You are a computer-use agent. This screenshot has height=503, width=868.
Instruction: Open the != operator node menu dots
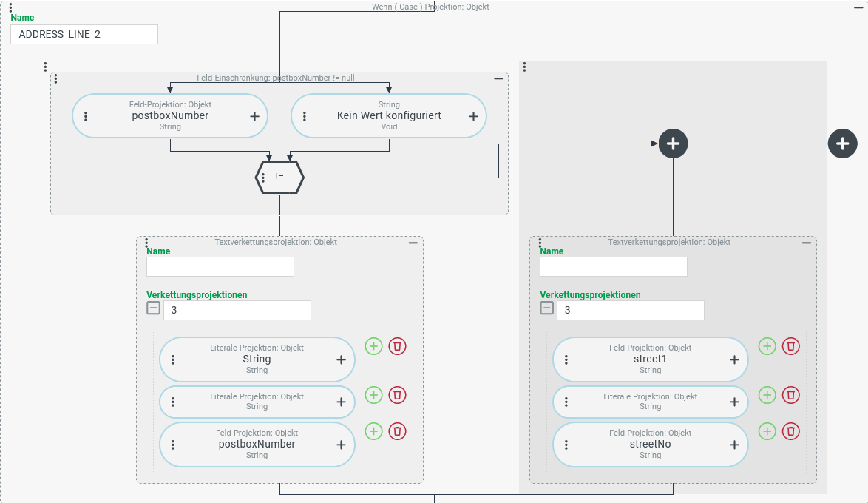click(263, 178)
